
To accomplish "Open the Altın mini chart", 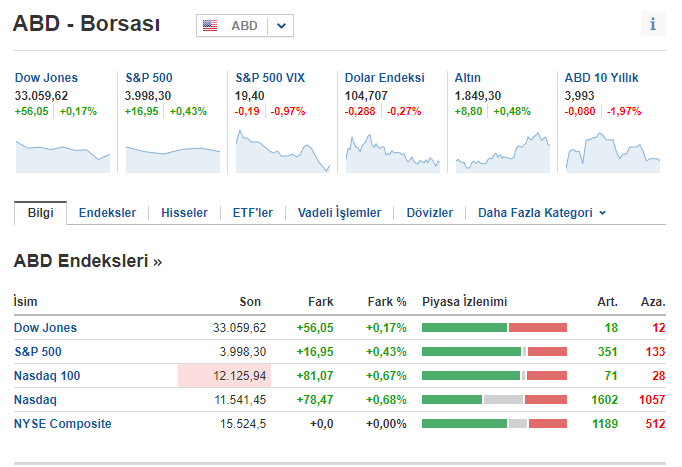I will tap(502, 152).
